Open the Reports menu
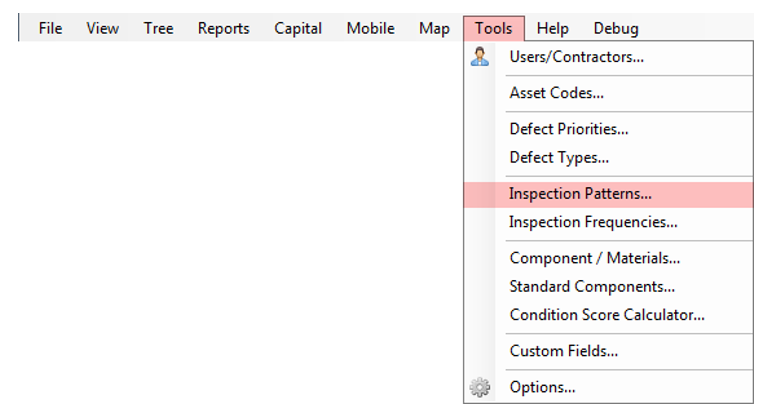Viewport: 776px width, 414px height. [x=223, y=28]
